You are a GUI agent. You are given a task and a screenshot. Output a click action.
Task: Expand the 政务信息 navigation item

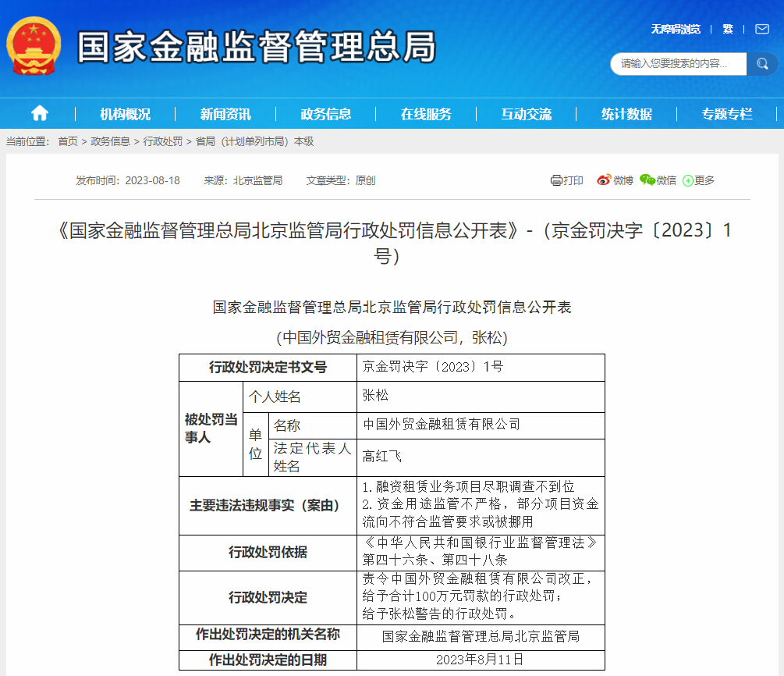[326, 114]
